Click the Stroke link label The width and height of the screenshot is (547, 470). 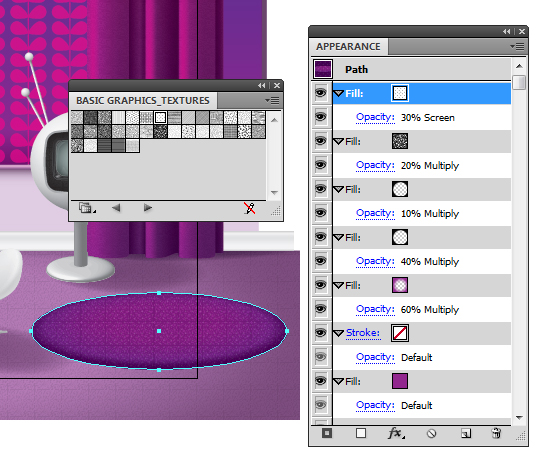363,333
